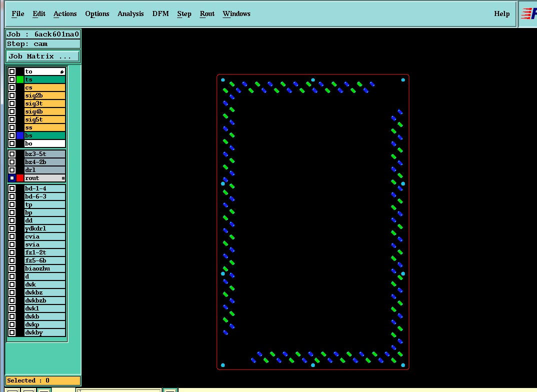The height and width of the screenshot is (392, 537).
Task: Toggle the checkbox for layer biaozhu
Action: tap(12, 268)
